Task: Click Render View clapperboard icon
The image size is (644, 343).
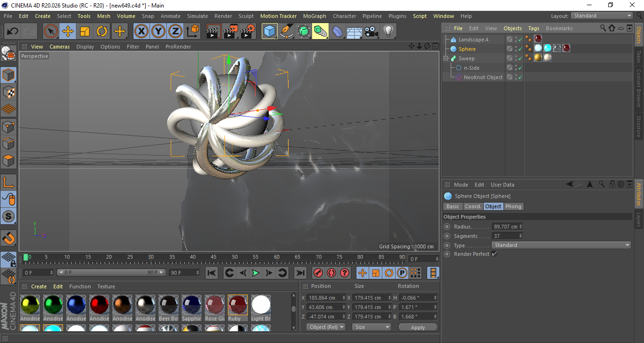Action: [x=214, y=32]
